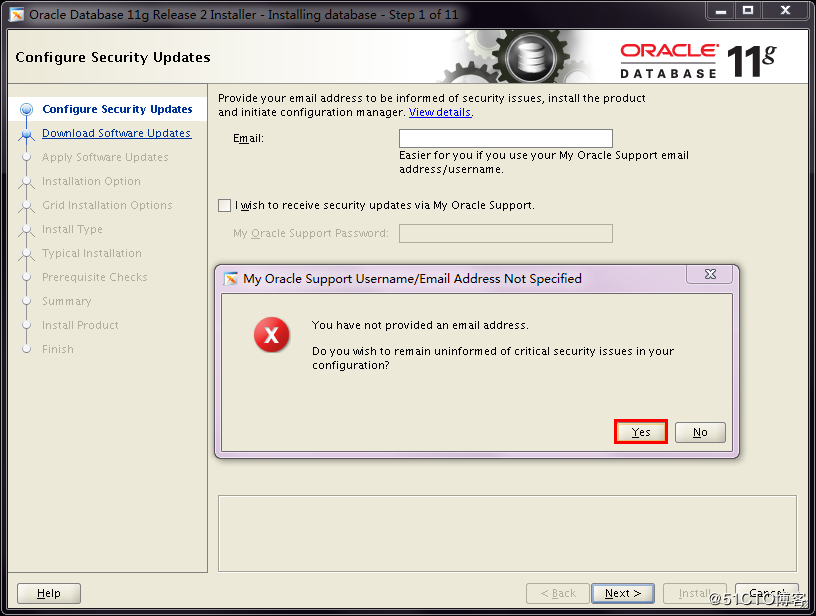Select Install Product step
816x616 pixels.
tap(80, 325)
